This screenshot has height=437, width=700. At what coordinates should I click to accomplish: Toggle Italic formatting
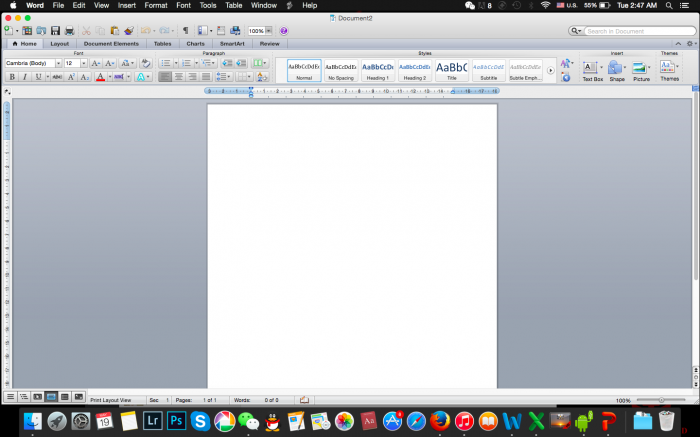(x=25, y=77)
